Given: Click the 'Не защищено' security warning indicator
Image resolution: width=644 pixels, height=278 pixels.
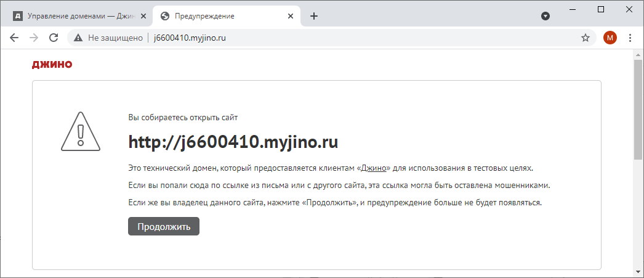Looking at the screenshot, I should click(108, 38).
